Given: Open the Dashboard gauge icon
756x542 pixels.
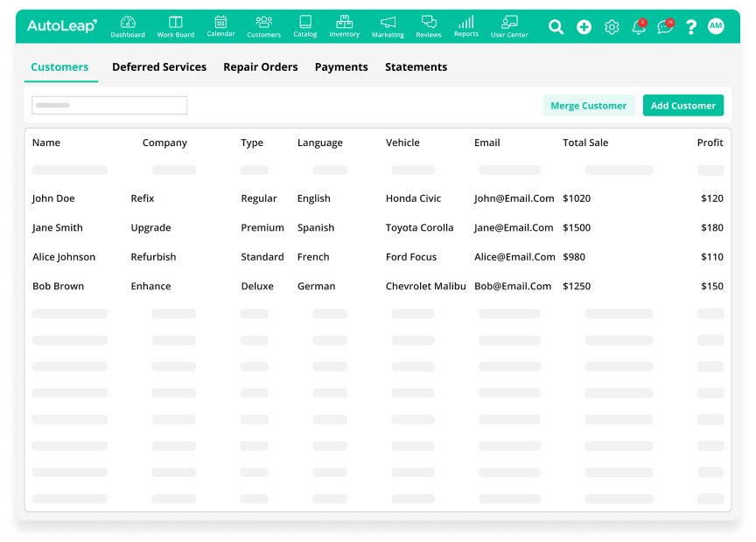Looking at the screenshot, I should click(128, 23).
